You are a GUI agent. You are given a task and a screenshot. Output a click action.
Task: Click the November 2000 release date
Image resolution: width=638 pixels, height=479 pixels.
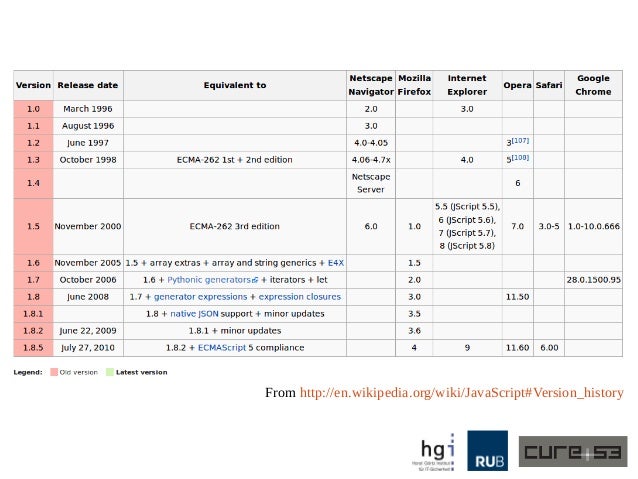tap(88, 227)
